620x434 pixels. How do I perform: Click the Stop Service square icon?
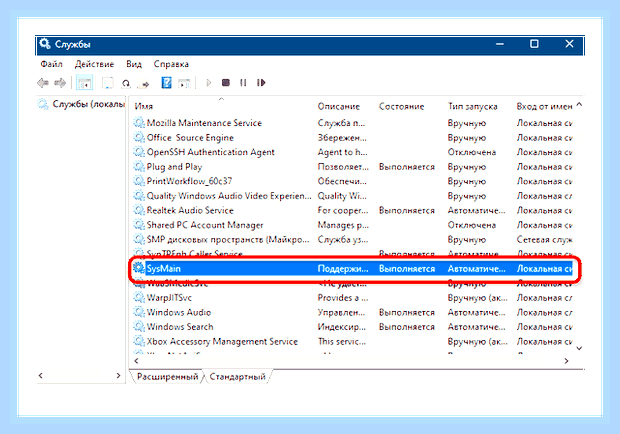226,83
